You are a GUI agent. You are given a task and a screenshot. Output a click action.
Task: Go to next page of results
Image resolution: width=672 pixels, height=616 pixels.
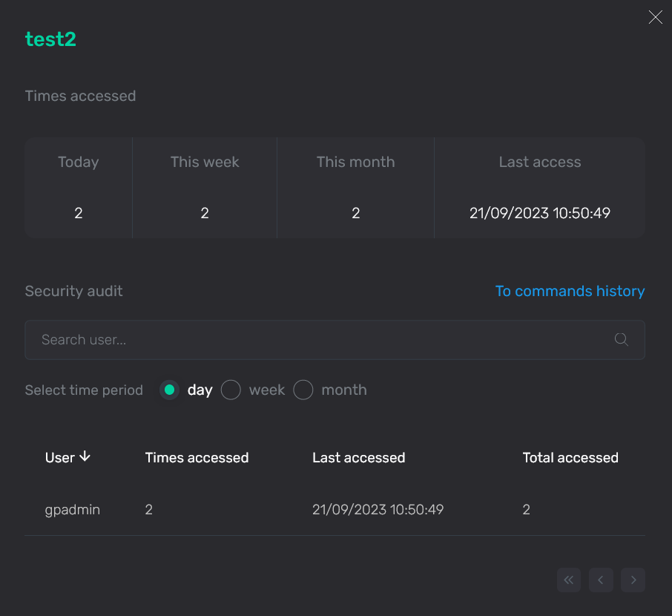(633, 580)
